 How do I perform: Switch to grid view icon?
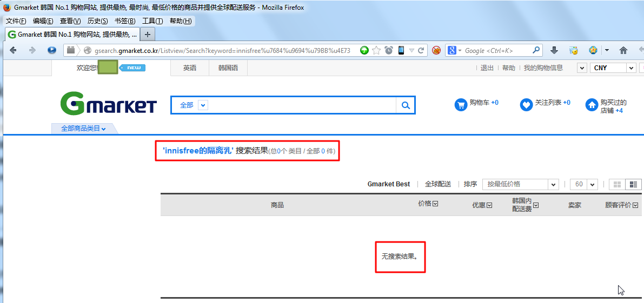[x=617, y=185]
